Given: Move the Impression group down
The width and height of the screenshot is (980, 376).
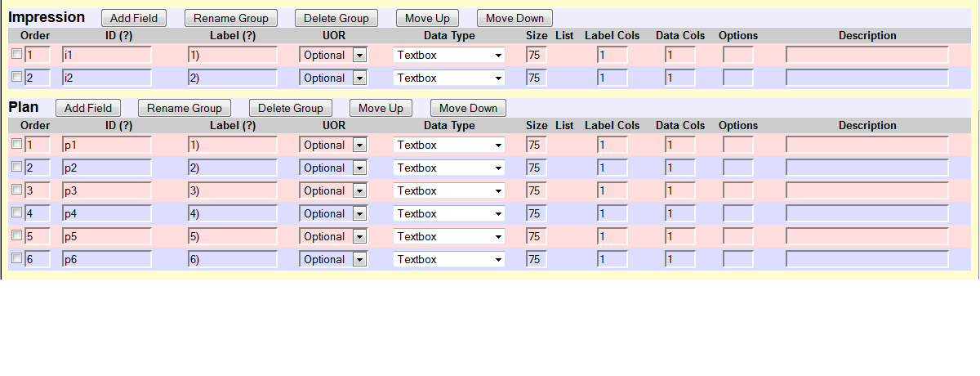Looking at the screenshot, I should point(514,18).
